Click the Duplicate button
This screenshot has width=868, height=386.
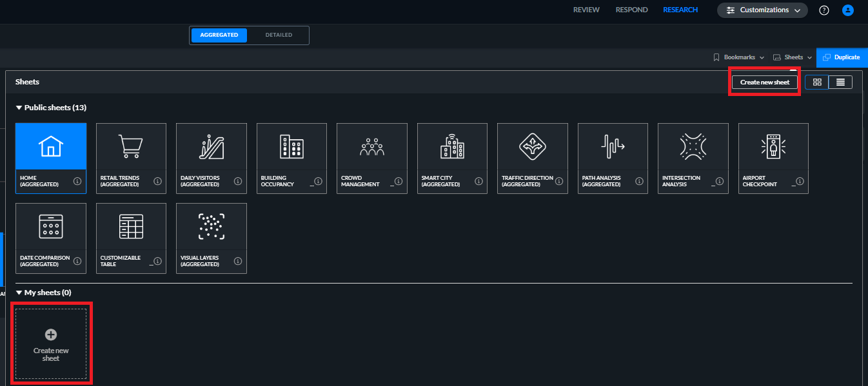click(x=842, y=57)
